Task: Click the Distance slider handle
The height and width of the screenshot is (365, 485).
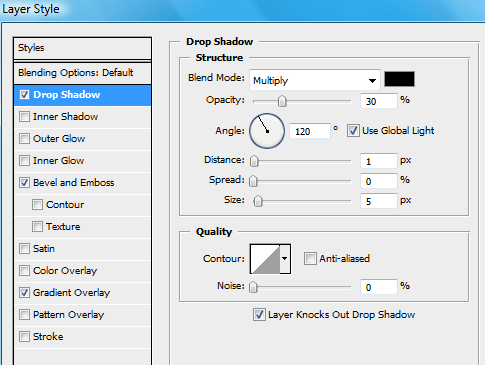Action: click(254, 161)
